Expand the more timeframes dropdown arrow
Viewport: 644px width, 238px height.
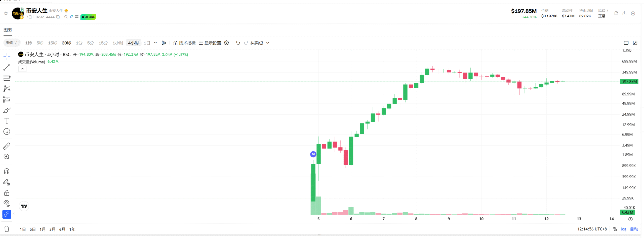155,43
